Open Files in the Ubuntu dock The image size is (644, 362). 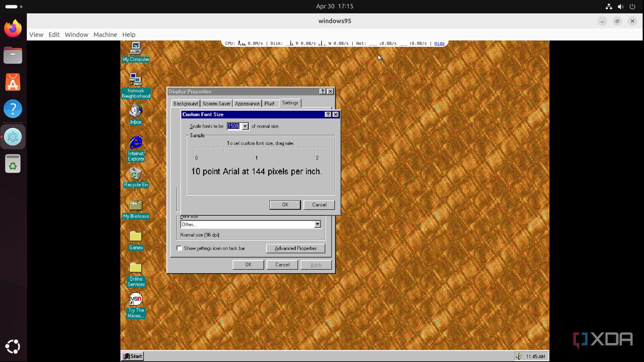13,55
